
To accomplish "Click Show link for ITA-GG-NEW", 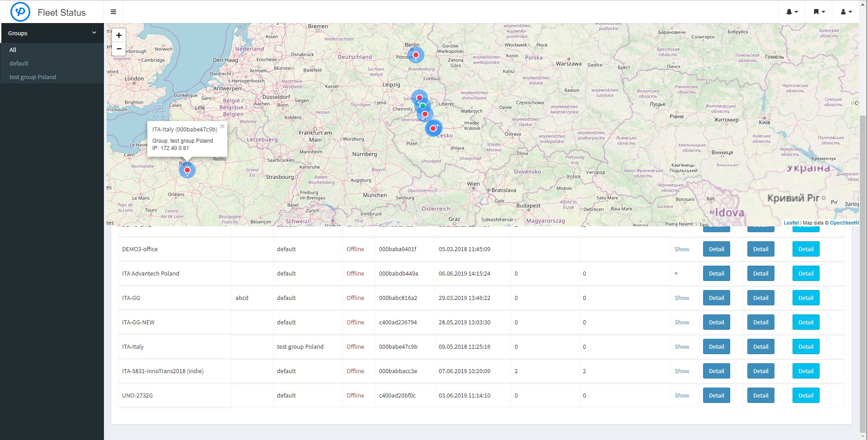I will (682, 322).
